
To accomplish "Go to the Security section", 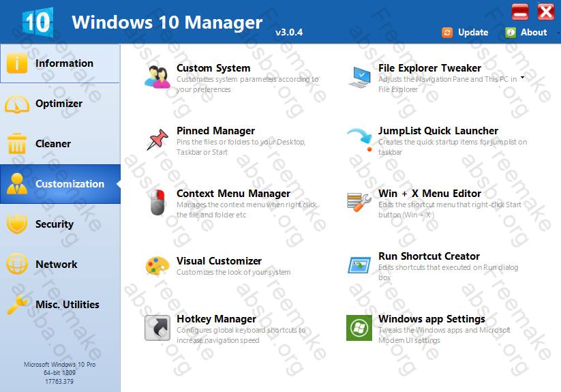I will pos(60,224).
